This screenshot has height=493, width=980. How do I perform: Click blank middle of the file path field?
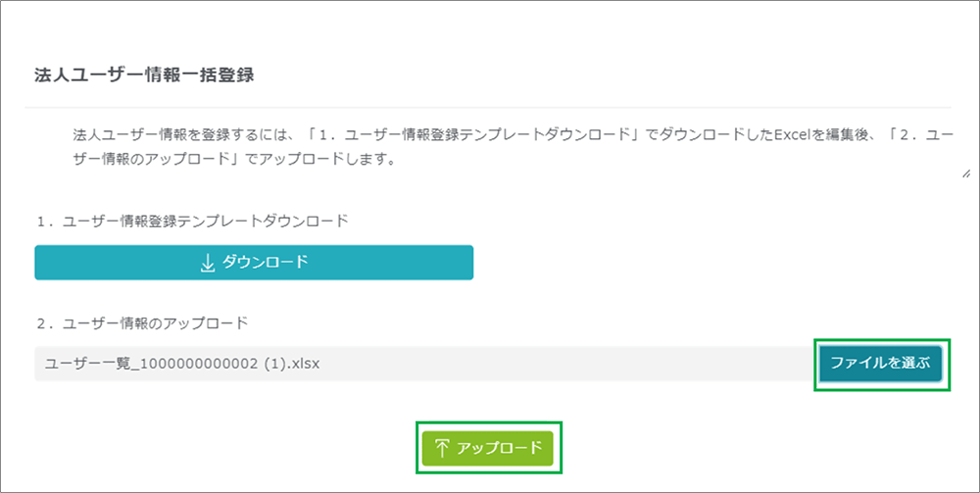click(x=568, y=364)
